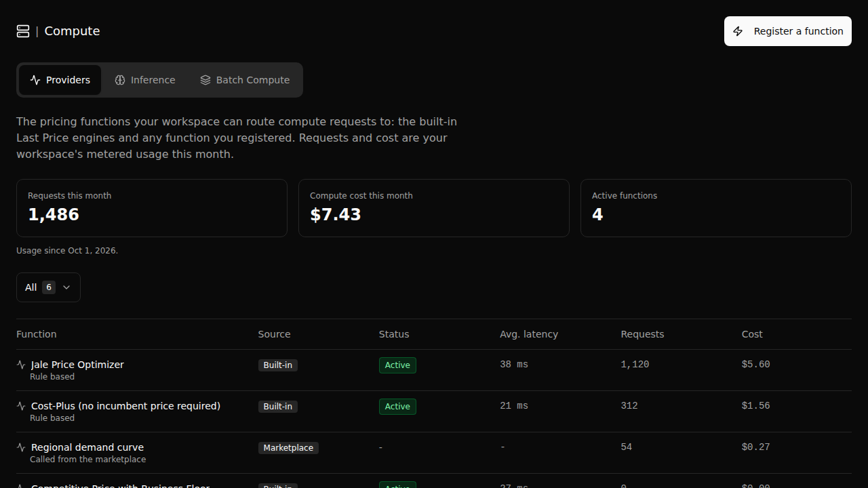Screen dimensions: 868x488
Task: Click the 38 ms latency value
Action: pyautogui.click(x=514, y=365)
